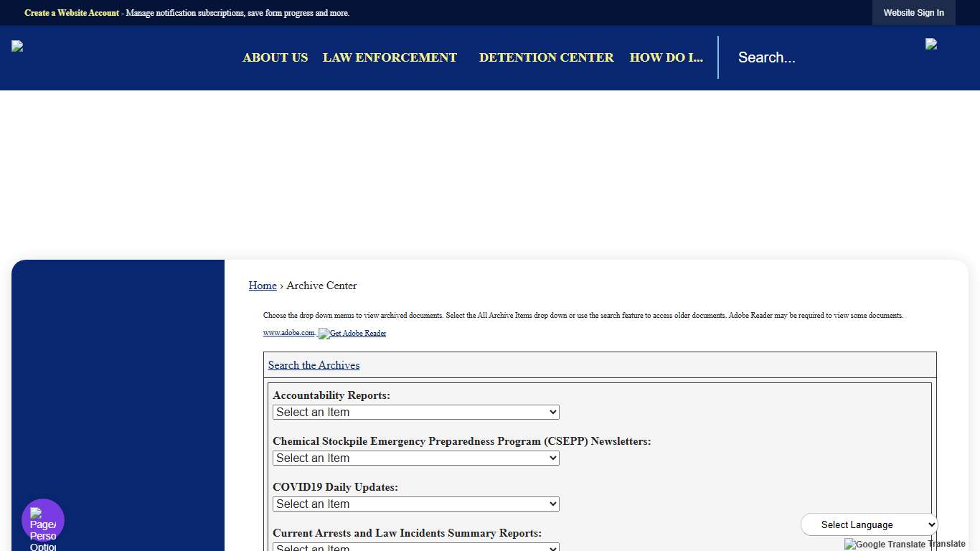Image resolution: width=980 pixels, height=551 pixels.
Task: Click the Website Sign In button
Action: click(913, 12)
